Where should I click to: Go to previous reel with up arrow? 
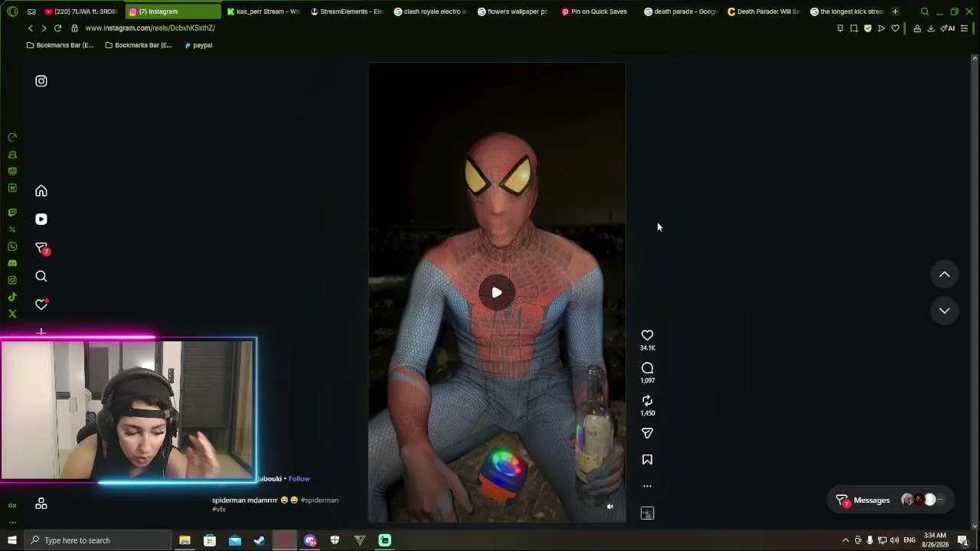(x=944, y=275)
